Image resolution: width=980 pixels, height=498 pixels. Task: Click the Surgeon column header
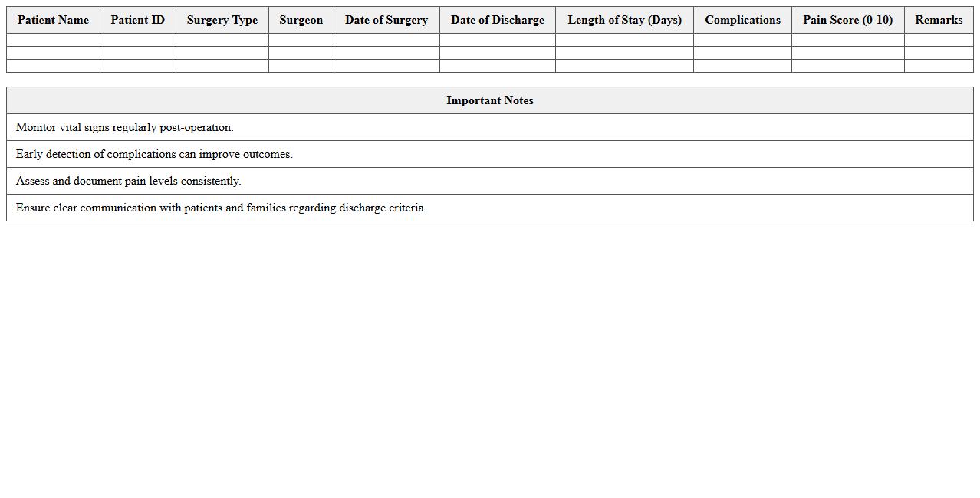click(301, 20)
